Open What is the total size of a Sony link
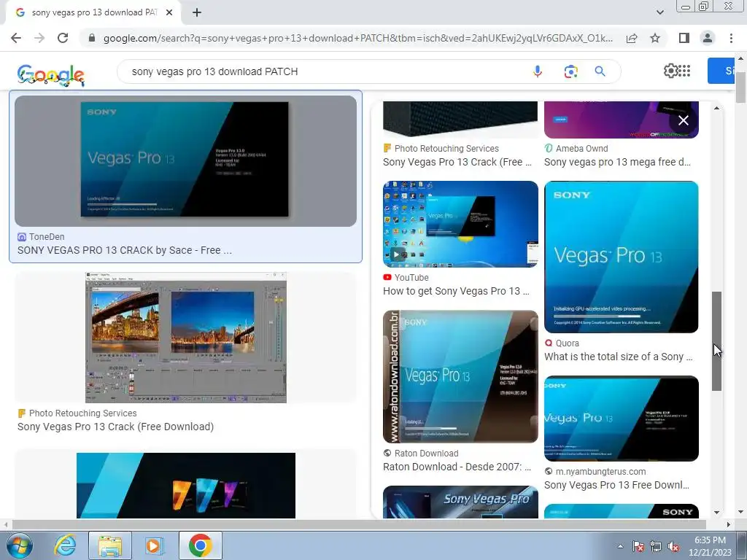The height and width of the screenshot is (560, 747). [x=619, y=357]
